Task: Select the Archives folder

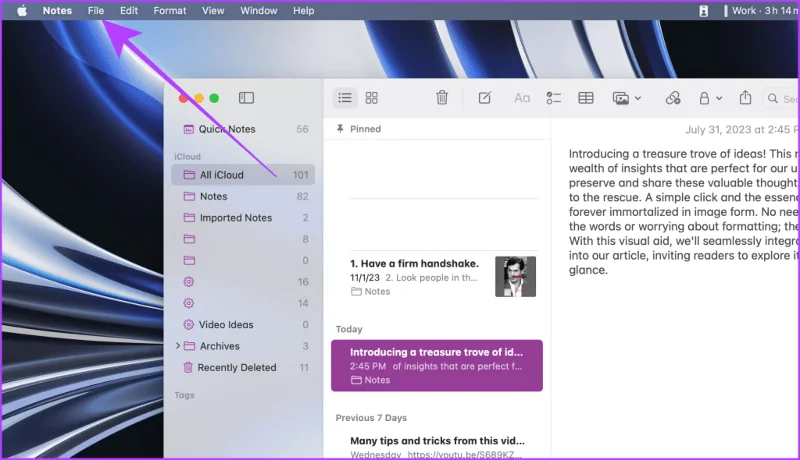Action: [x=243, y=346]
